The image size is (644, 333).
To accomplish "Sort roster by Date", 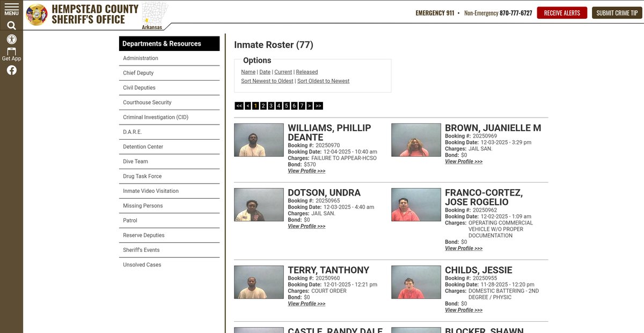I will [265, 72].
